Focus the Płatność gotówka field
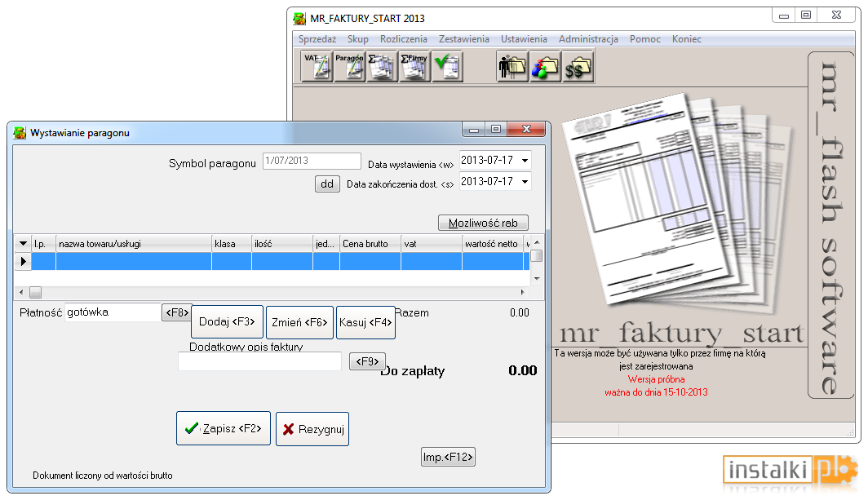868x500 pixels. point(113,312)
